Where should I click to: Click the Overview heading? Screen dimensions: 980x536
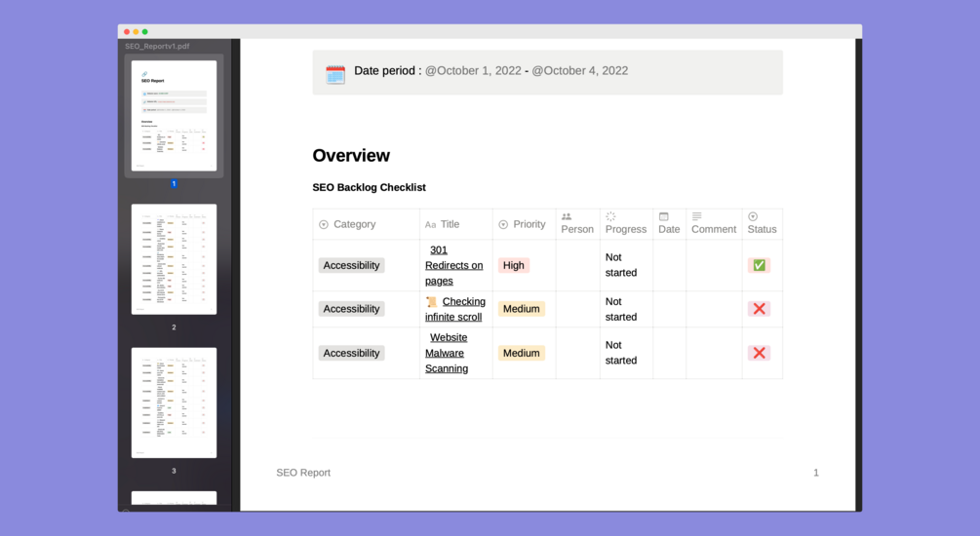[351, 156]
